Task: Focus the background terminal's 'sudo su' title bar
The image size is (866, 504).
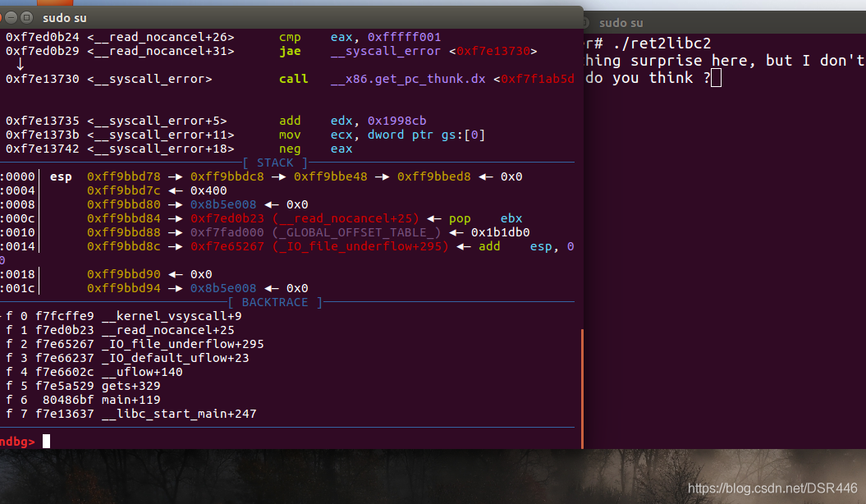Action: pos(621,23)
